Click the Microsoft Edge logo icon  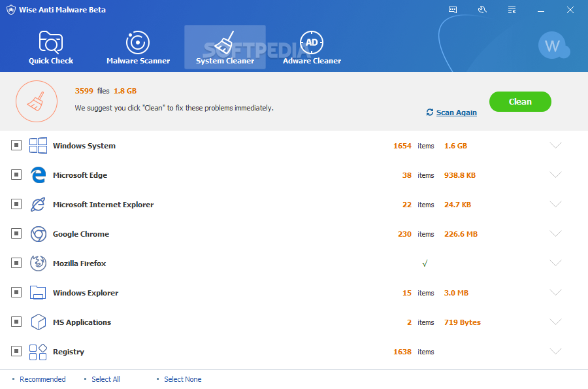click(39, 175)
